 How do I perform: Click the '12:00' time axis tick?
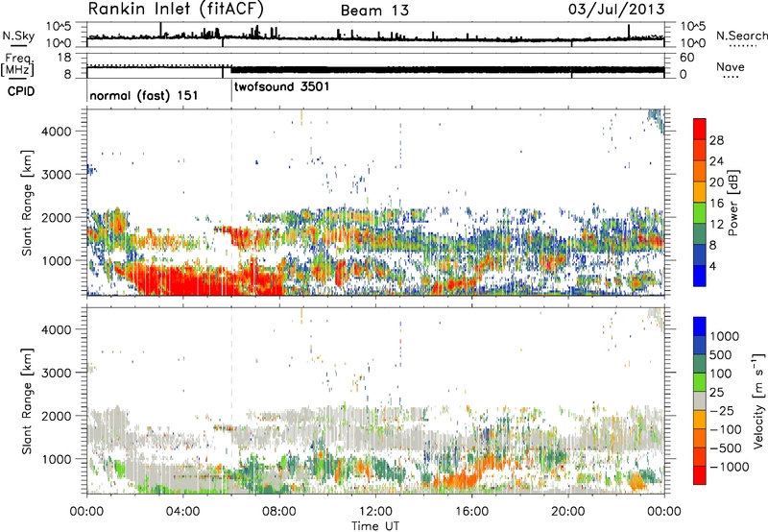click(375, 512)
